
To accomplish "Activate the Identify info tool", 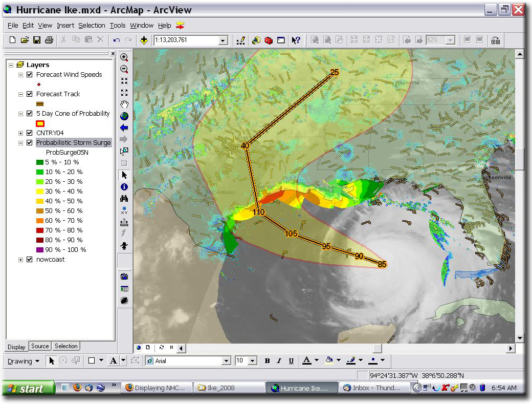I will click(x=124, y=187).
